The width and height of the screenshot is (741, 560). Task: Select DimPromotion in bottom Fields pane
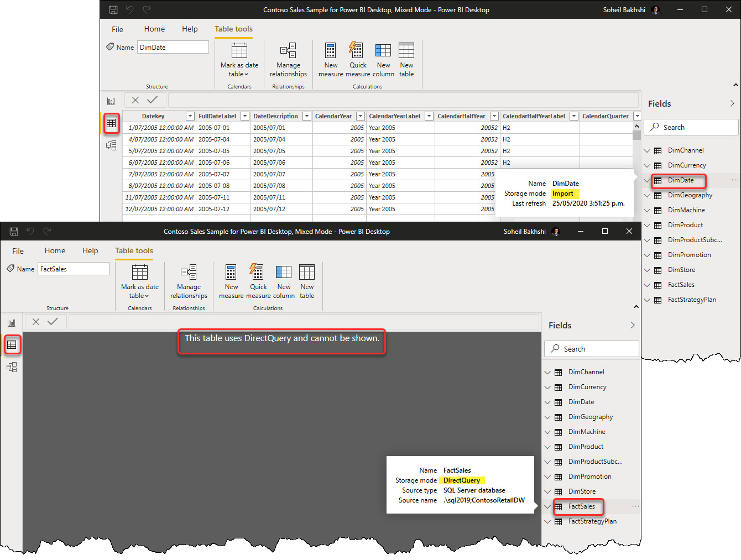tap(589, 477)
